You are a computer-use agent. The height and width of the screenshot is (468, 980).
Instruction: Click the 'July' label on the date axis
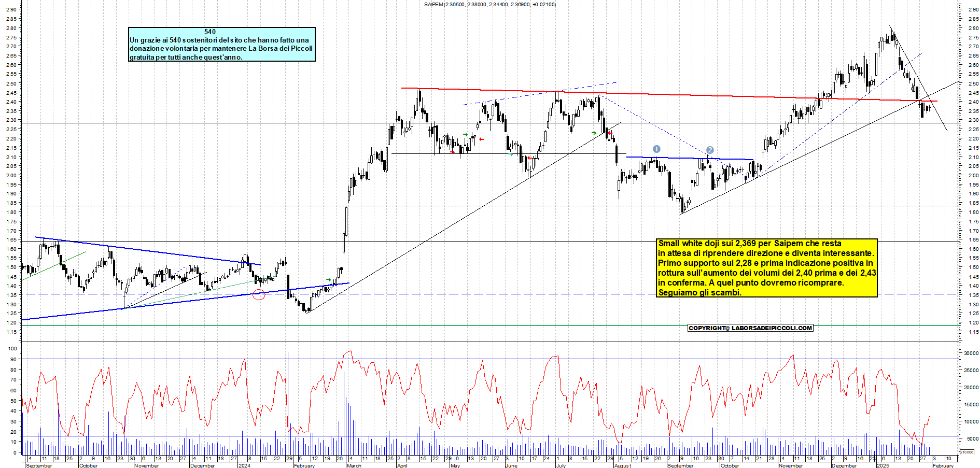561,465
